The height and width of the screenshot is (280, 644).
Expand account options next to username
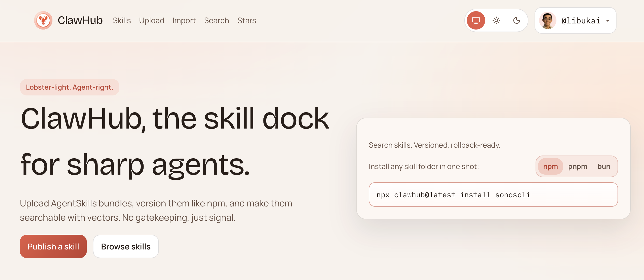[x=608, y=21]
